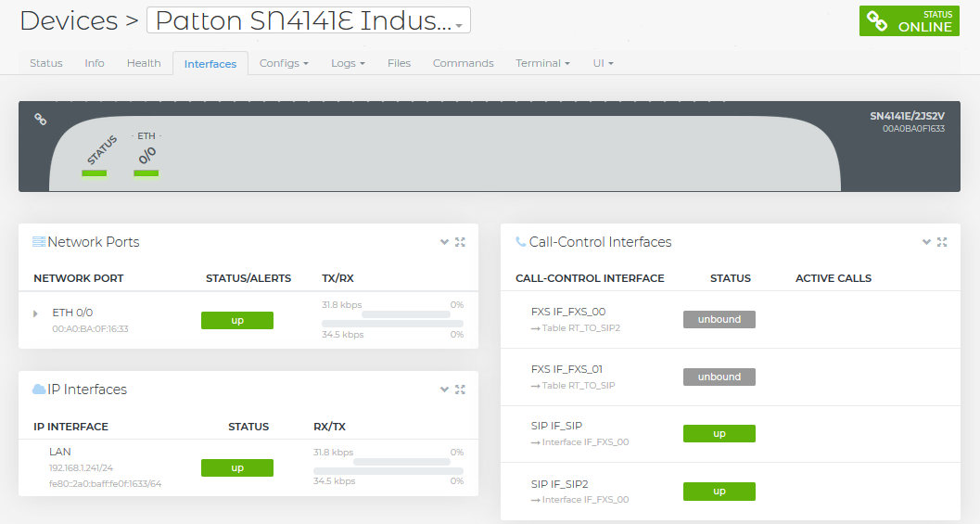The width and height of the screenshot is (980, 524).
Task: Maximize the IP Interfaces panel
Action: pyautogui.click(x=460, y=390)
